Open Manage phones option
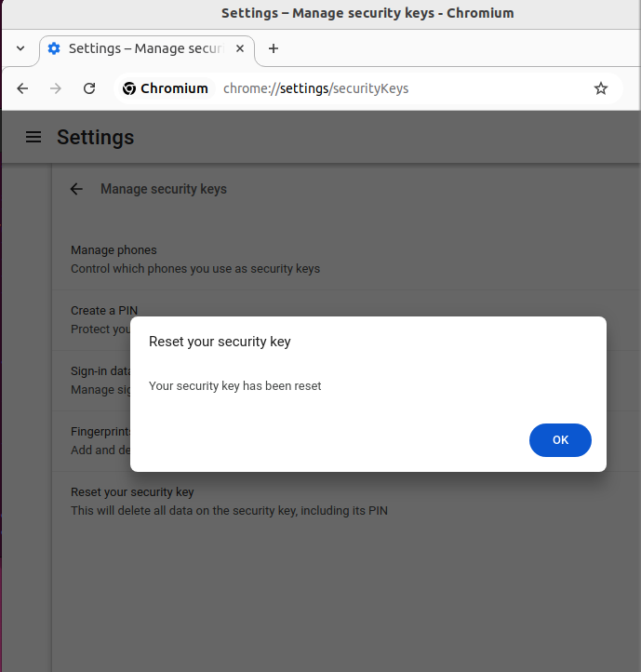This screenshot has height=672, width=641. [346, 260]
